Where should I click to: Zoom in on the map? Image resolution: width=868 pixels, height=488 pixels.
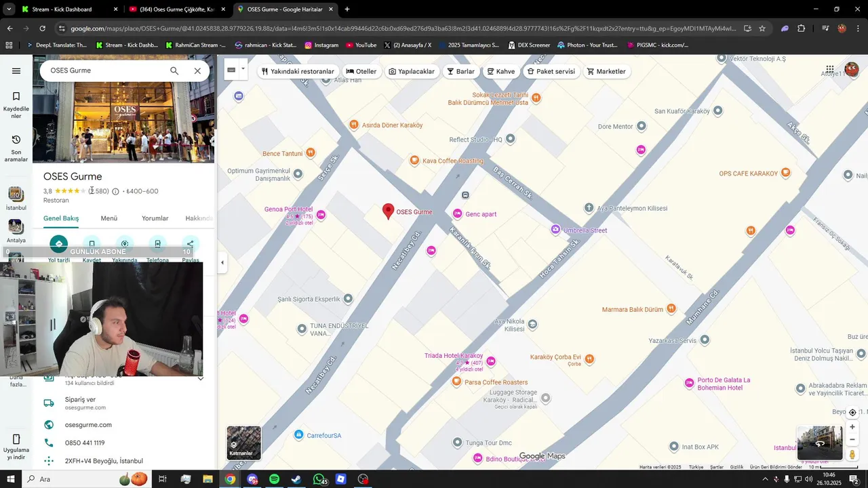coord(852,427)
